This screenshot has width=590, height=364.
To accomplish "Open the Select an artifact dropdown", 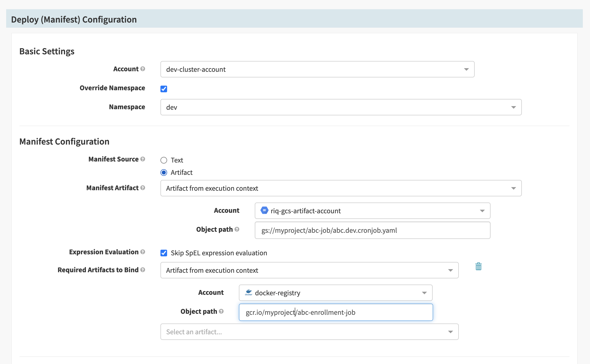I will coord(309,332).
